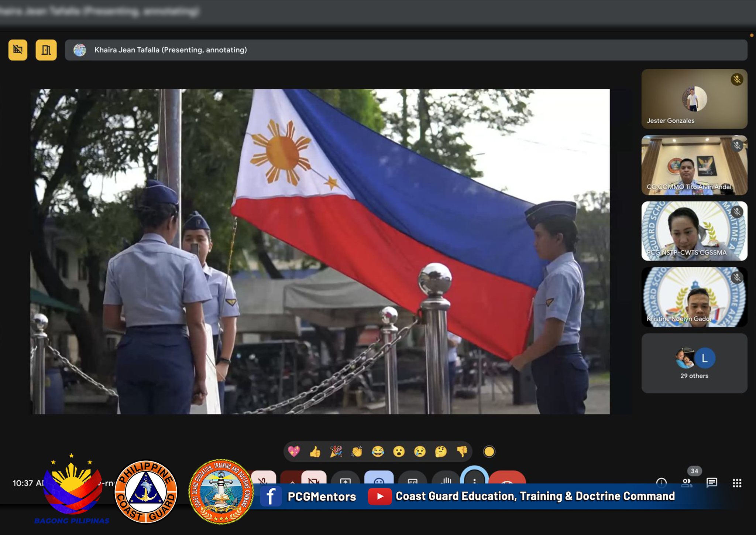The height and width of the screenshot is (535, 756).
Task: Open the activities grid icon
Action: (x=737, y=483)
